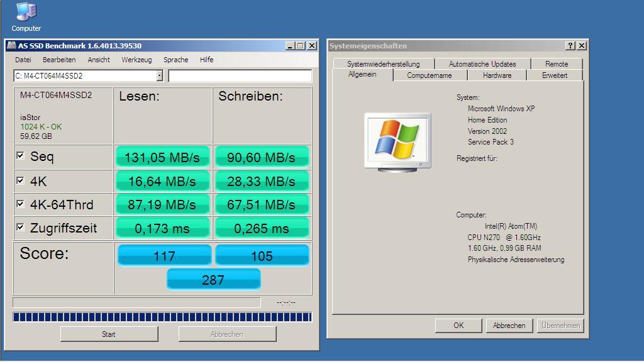Select the Allgemein tab

click(362, 74)
